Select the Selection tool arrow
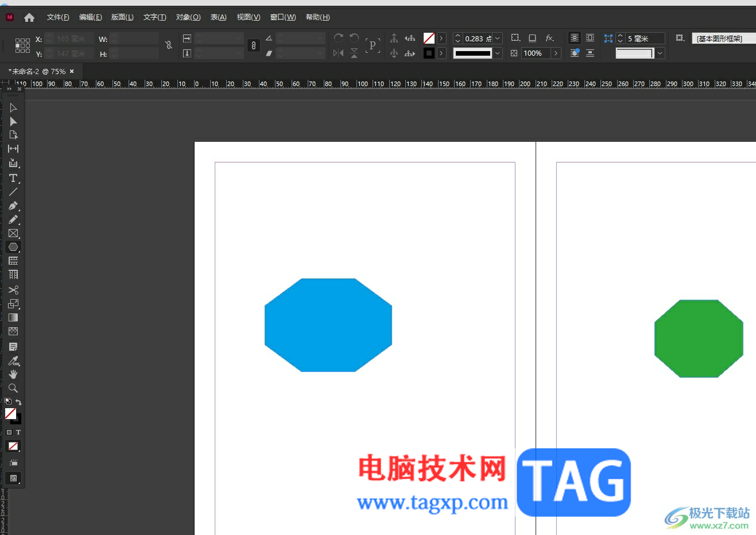This screenshot has width=756, height=535. point(13,108)
